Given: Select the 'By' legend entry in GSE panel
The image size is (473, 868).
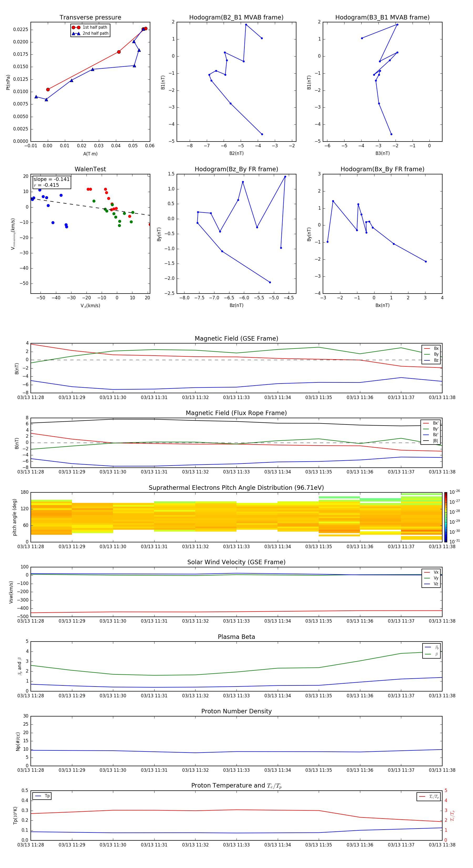Looking at the screenshot, I should click(x=431, y=354).
